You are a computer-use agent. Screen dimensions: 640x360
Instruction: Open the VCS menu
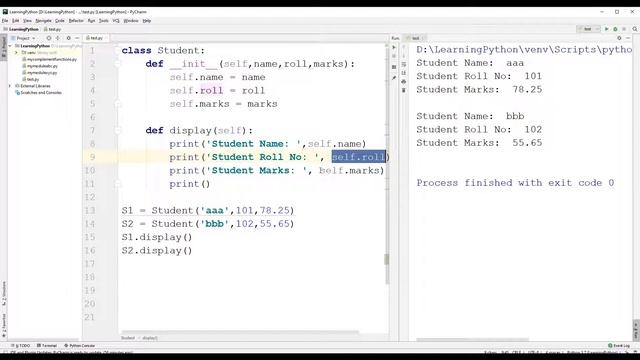[x=116, y=20]
